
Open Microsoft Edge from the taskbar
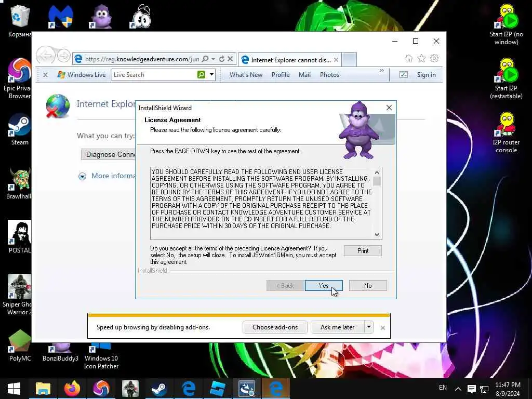tap(188, 389)
